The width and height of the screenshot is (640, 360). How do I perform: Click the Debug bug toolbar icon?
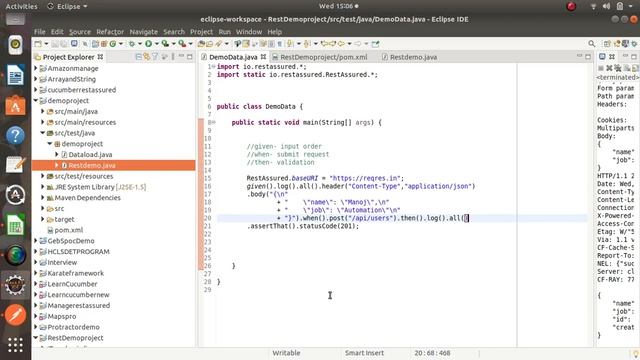tap(131, 44)
